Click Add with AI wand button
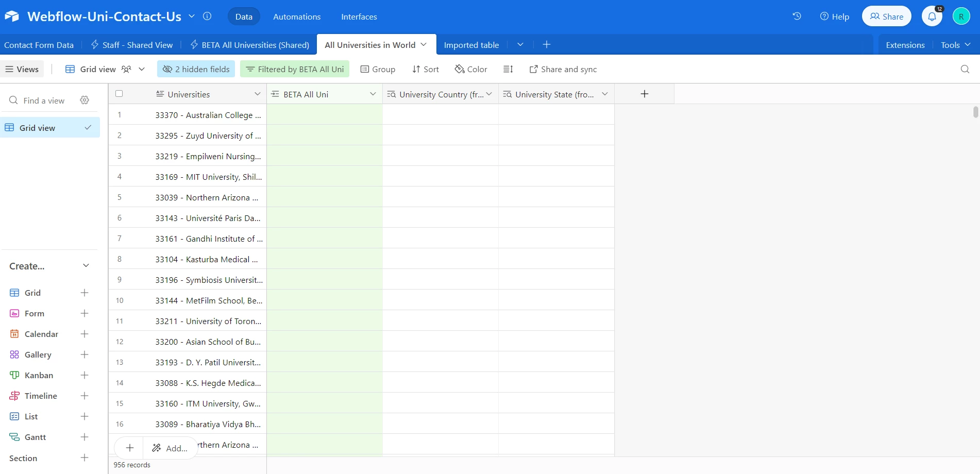The height and width of the screenshot is (474, 980). (x=170, y=448)
